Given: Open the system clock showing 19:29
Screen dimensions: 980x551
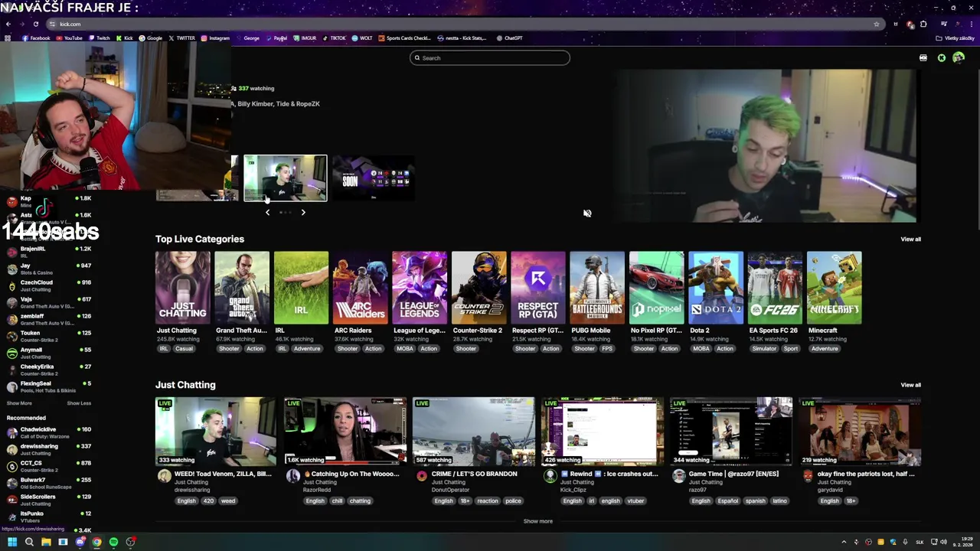Looking at the screenshot, I should coord(964,542).
